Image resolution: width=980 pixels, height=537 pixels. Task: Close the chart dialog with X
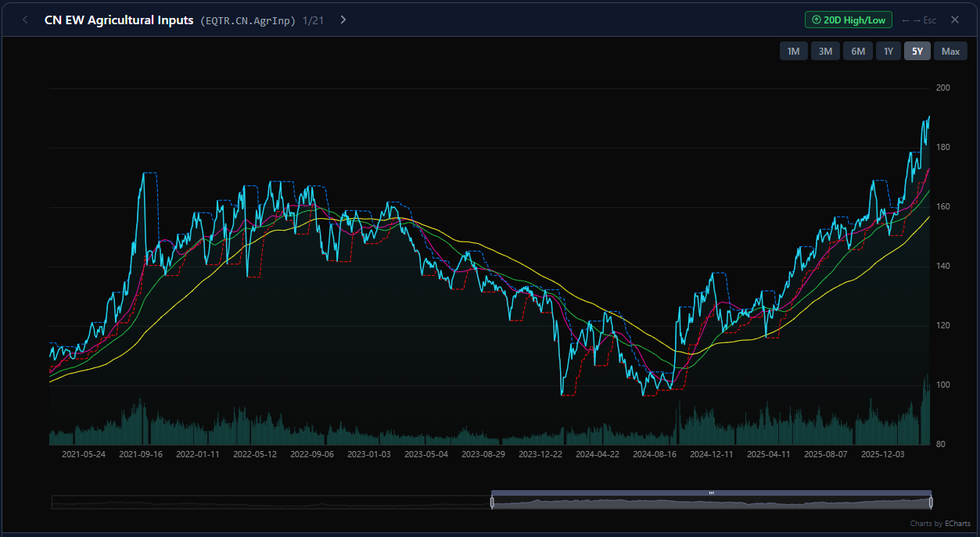pos(954,20)
